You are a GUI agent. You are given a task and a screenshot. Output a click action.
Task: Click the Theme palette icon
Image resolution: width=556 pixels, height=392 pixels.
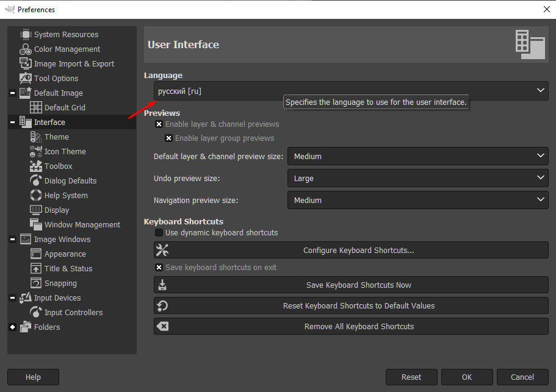[x=36, y=137]
